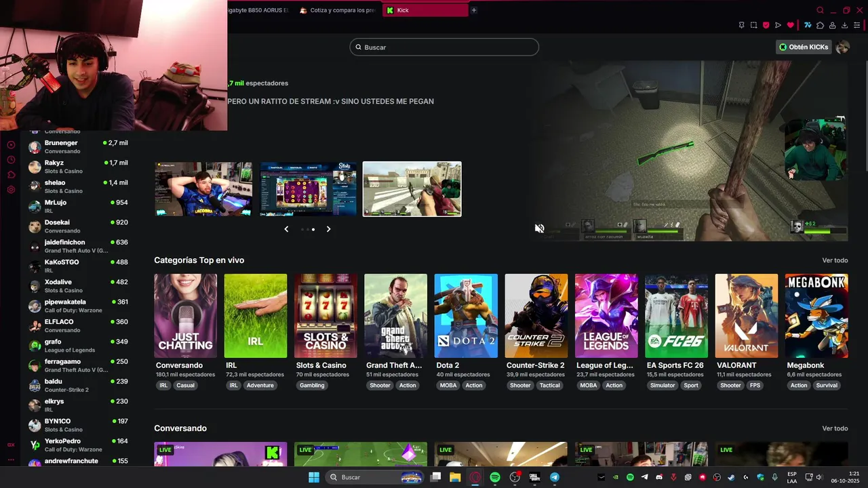Open the Slots & Casino category card
This screenshot has width=868, height=488.
point(325,316)
